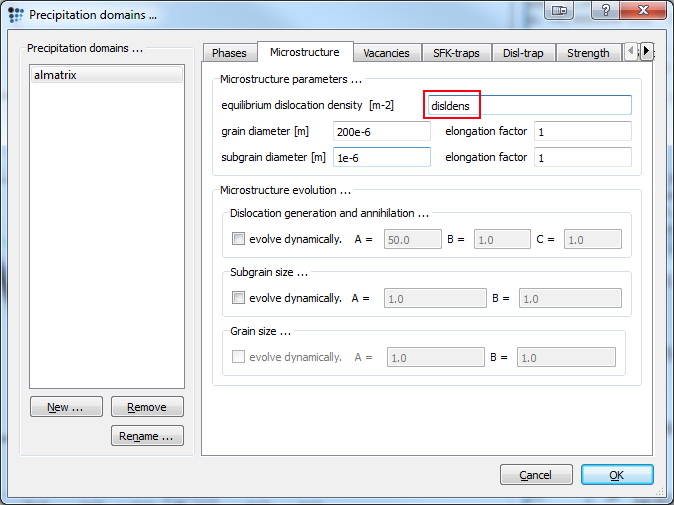Remove the selected precipitation domain
Viewport: 674px width, 505px height.
pos(147,407)
